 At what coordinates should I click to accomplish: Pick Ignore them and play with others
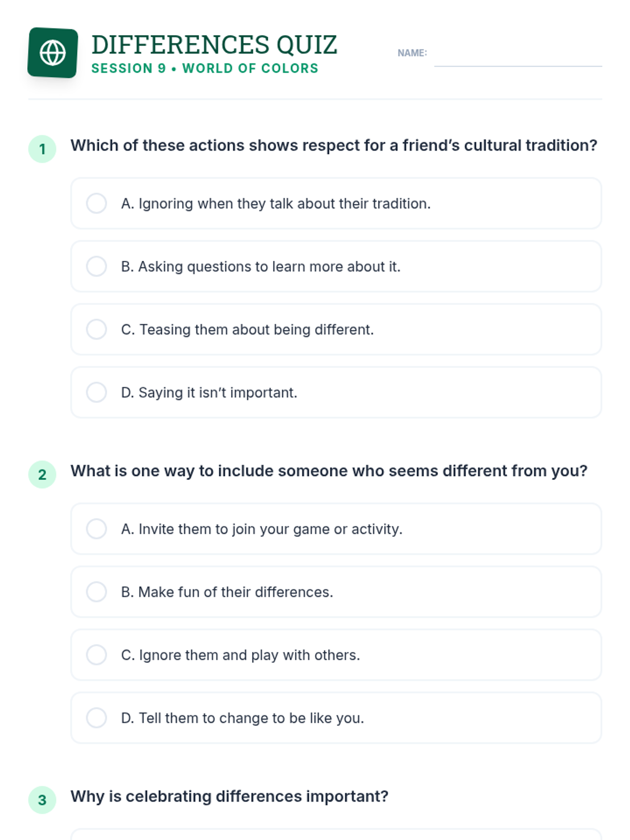[97, 655]
